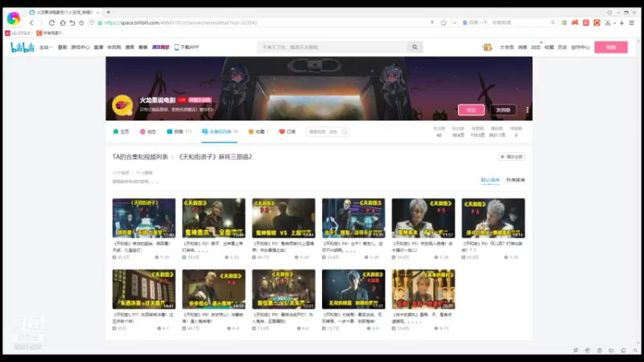Click 直播 in the bilibili top nav
644x362 pixels.
tap(98, 47)
